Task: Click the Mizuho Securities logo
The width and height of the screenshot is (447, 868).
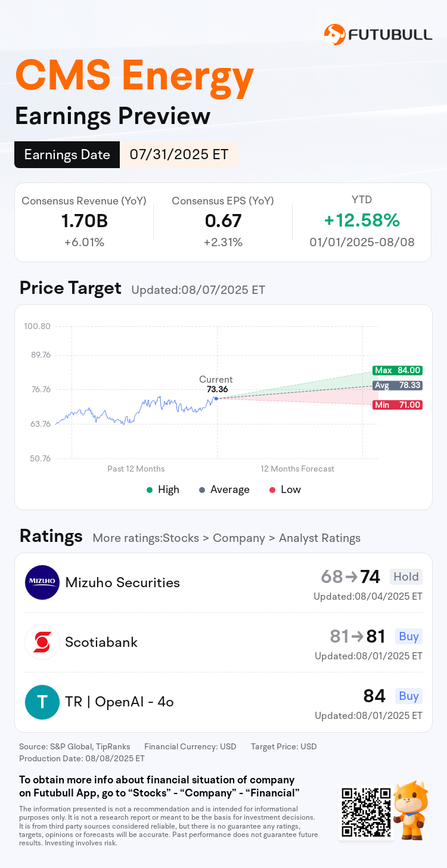Action: pos(42,582)
